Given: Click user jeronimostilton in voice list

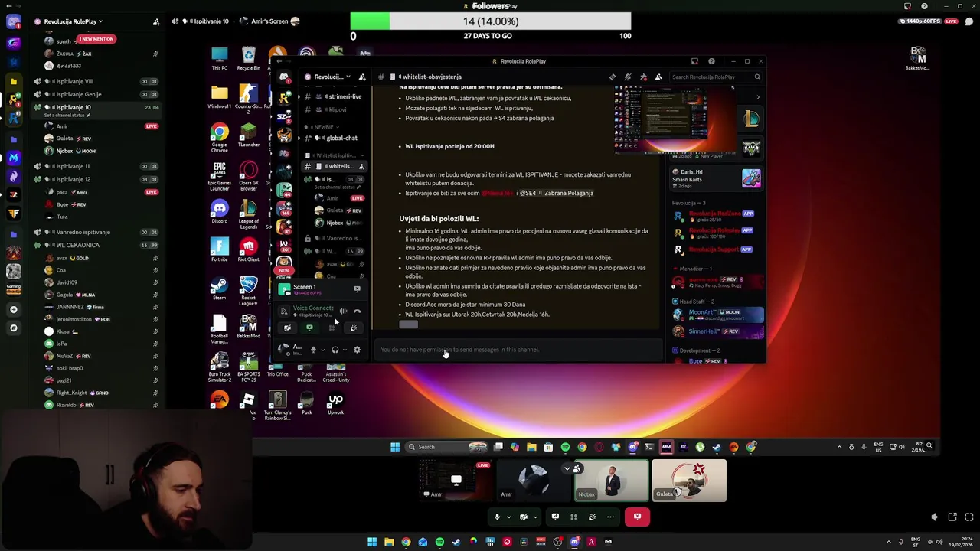Looking at the screenshot, I should coord(73,319).
